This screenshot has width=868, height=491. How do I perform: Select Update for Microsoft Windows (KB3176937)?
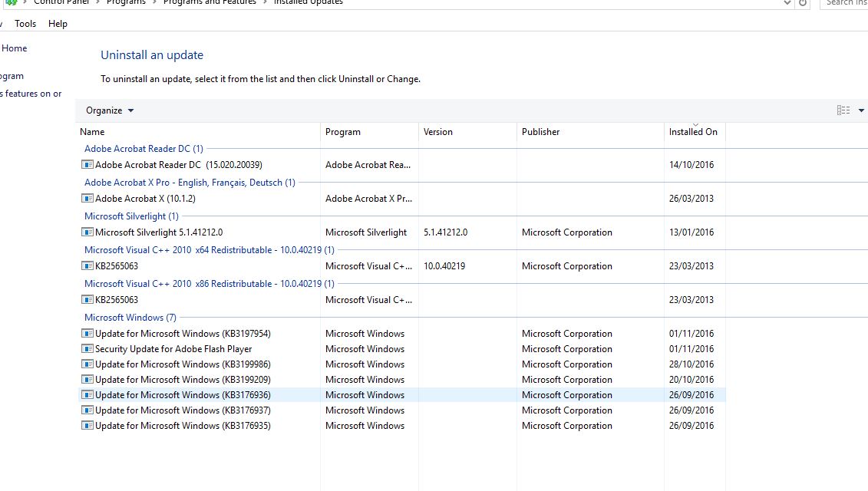tap(401, 410)
